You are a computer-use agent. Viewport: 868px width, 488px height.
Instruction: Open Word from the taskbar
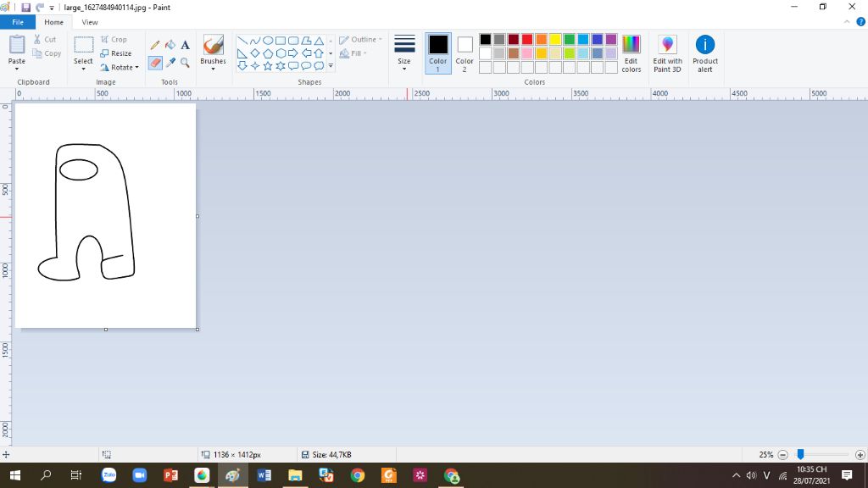click(x=264, y=475)
